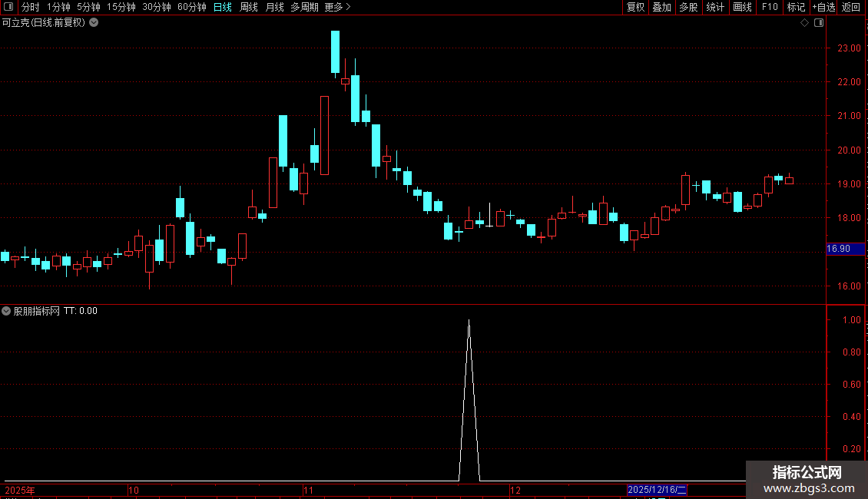Select the 15分钟 period tab
Image resolution: width=868 pixels, height=499 pixels.
pyautogui.click(x=121, y=7)
